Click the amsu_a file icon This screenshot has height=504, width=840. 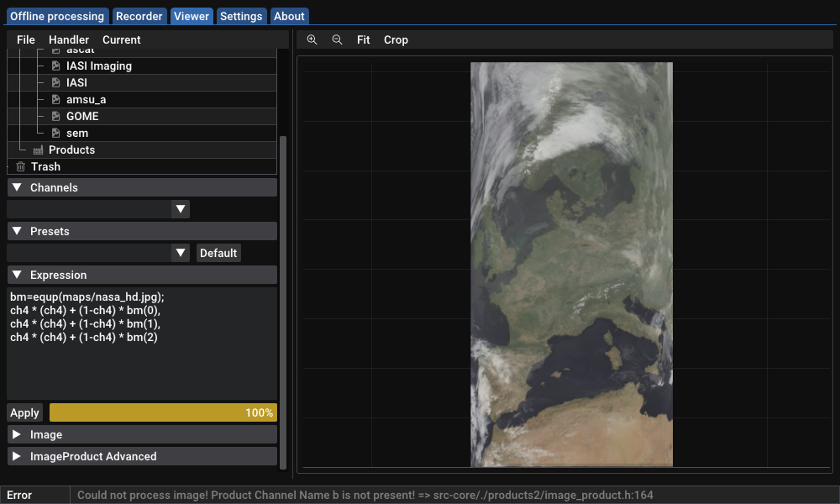point(56,99)
